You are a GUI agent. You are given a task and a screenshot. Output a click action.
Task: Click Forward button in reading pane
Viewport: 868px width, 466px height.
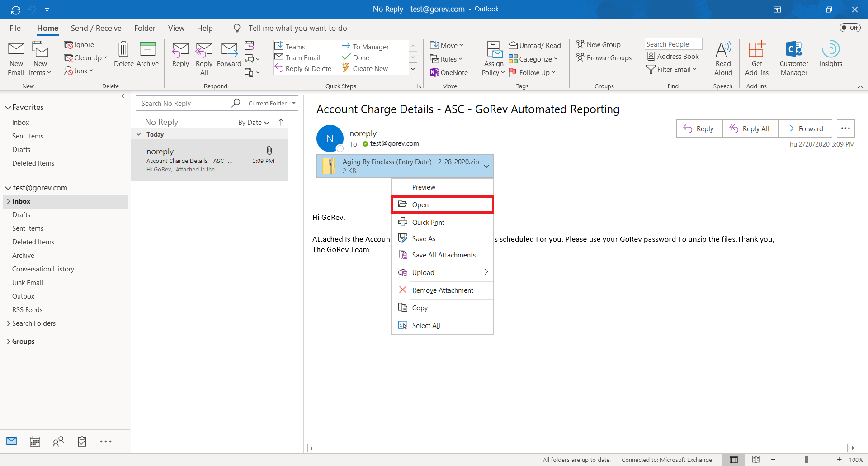[805, 128]
